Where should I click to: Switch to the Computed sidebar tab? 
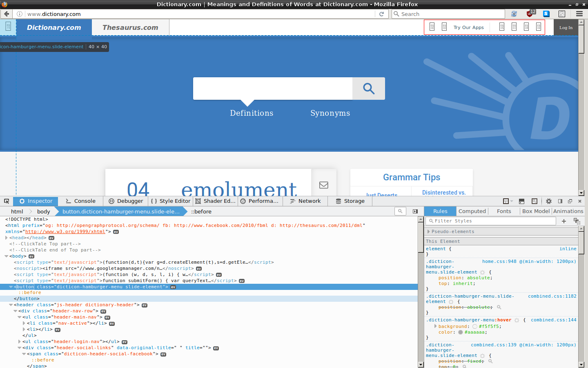(472, 211)
